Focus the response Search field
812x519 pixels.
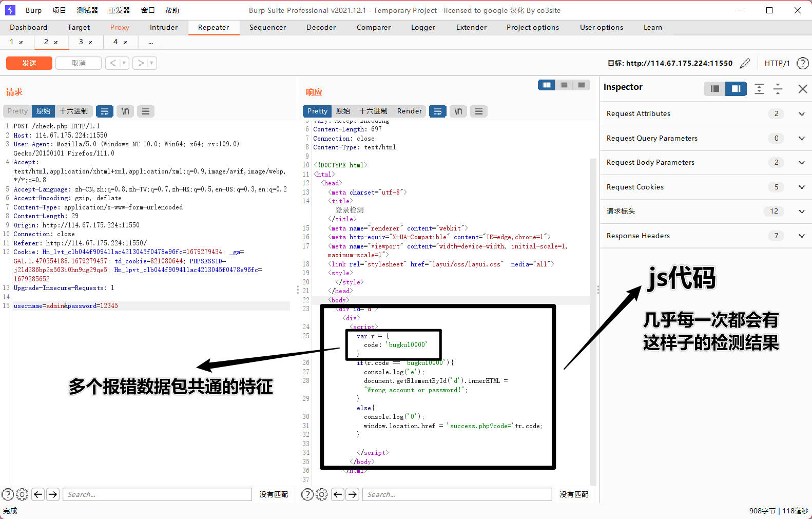coord(457,494)
